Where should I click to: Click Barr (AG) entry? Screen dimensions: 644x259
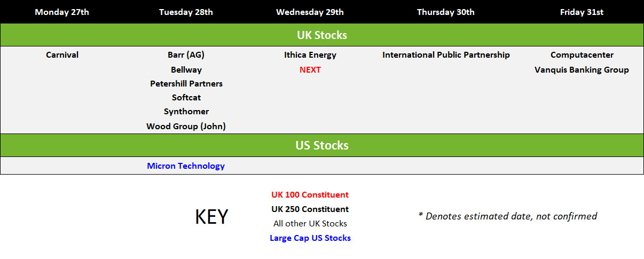point(186,54)
